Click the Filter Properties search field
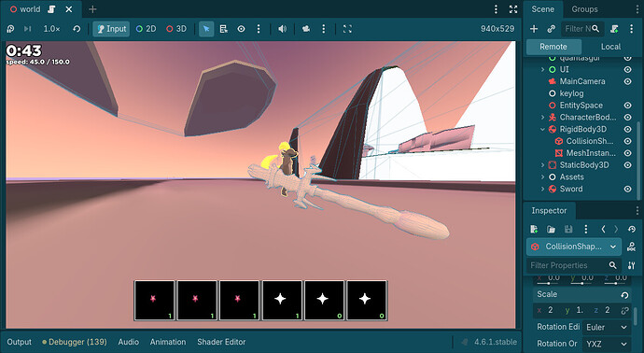Viewport: 644px width, 353px height. pyautogui.click(x=573, y=265)
